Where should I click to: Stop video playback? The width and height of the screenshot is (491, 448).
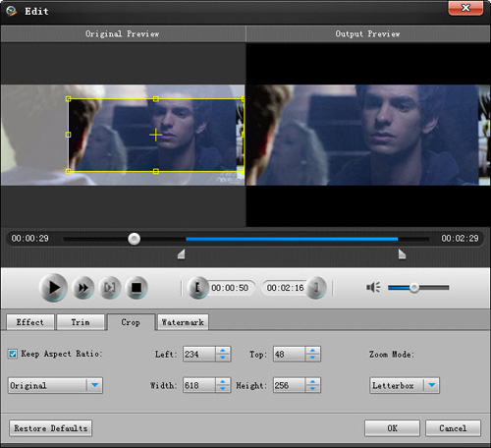136,288
